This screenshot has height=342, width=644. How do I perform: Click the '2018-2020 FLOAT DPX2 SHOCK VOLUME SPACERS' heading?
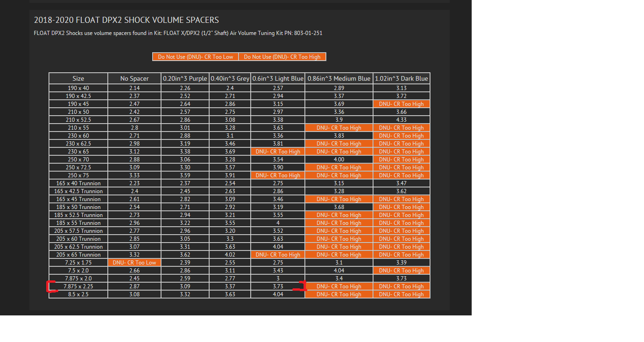pos(127,20)
